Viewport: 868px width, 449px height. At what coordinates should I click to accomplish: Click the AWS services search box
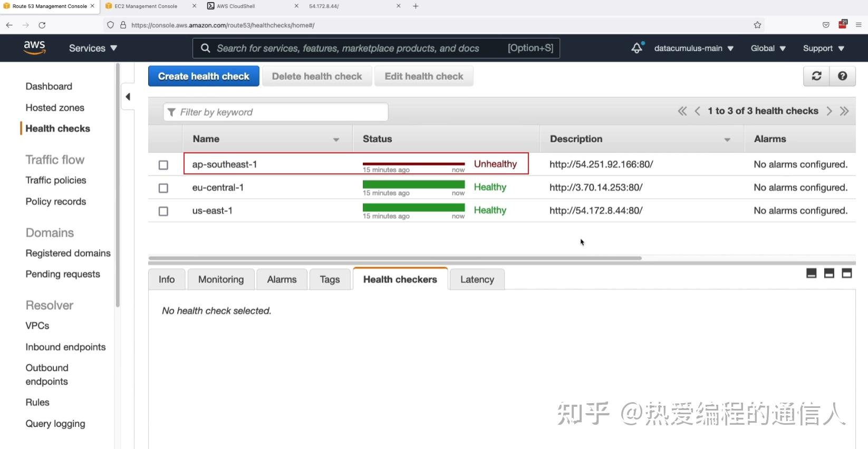click(x=376, y=48)
